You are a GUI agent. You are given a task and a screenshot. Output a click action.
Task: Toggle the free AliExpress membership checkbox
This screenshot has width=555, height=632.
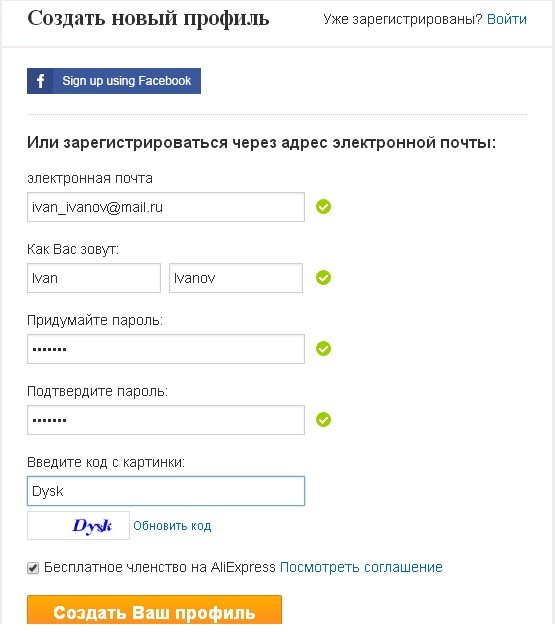[x=33, y=568]
